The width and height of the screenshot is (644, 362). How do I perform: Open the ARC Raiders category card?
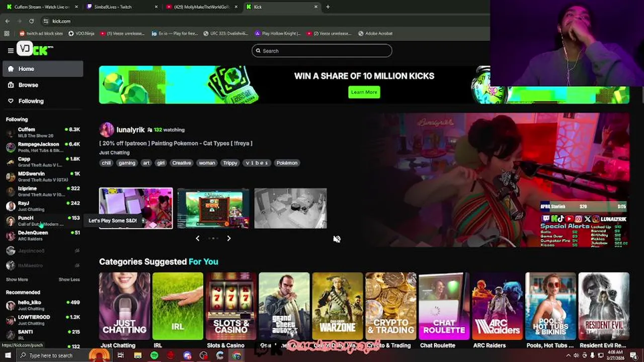tap(498, 306)
